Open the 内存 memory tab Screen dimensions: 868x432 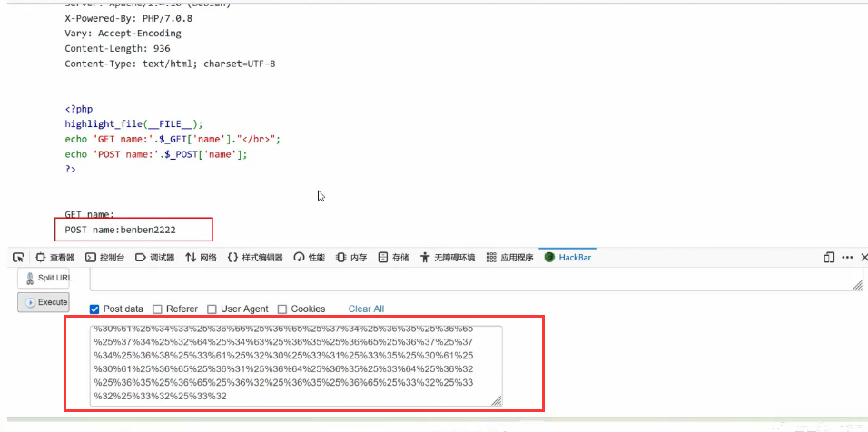351,258
